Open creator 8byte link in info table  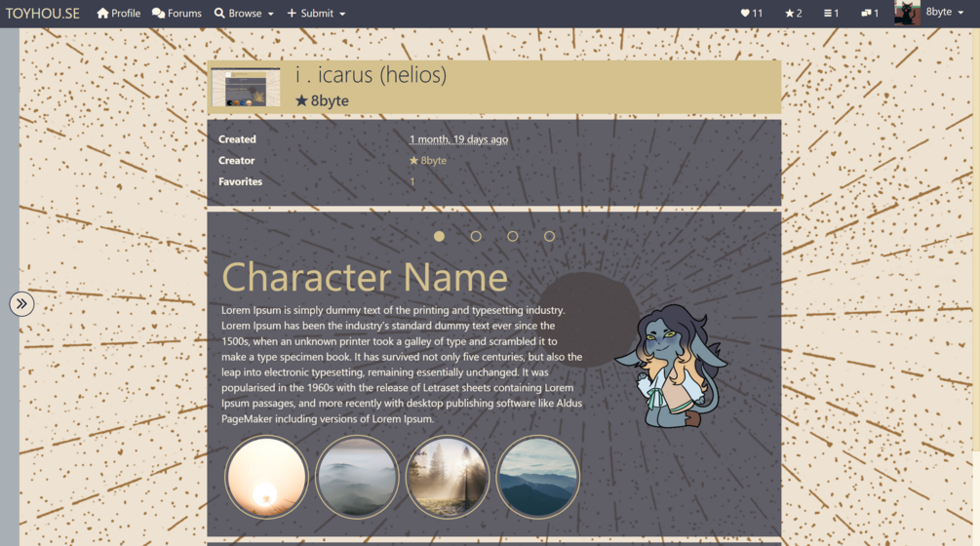tap(428, 161)
